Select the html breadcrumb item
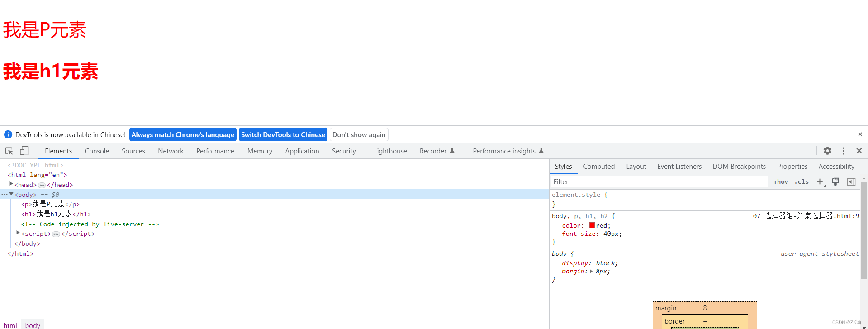 (10, 325)
